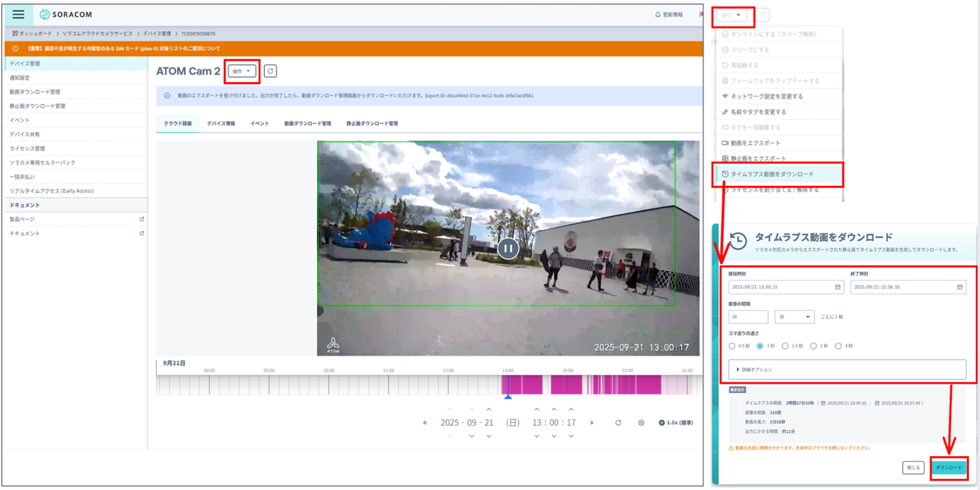
Task: Choose 静止画をエクスポート from the menu
Action: 779,158
